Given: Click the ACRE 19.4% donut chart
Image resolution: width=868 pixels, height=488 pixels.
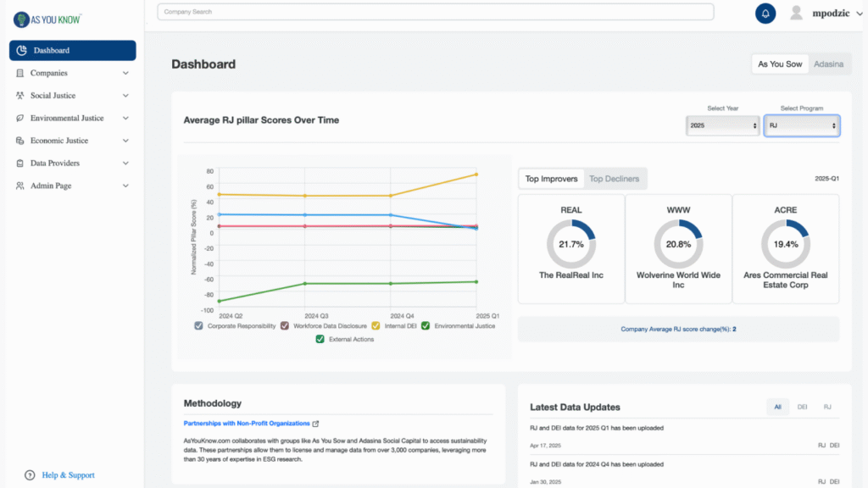Looking at the screenshot, I should tap(786, 244).
